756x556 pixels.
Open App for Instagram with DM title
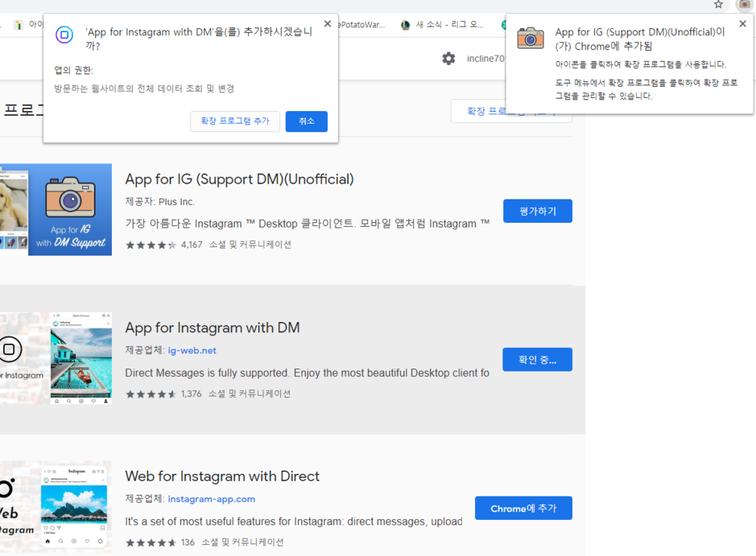click(x=212, y=328)
